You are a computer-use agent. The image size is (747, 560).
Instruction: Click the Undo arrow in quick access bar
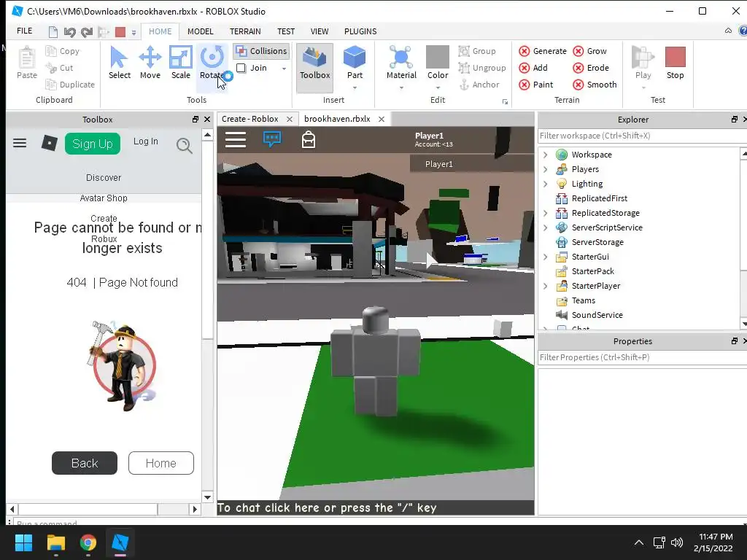coord(69,32)
